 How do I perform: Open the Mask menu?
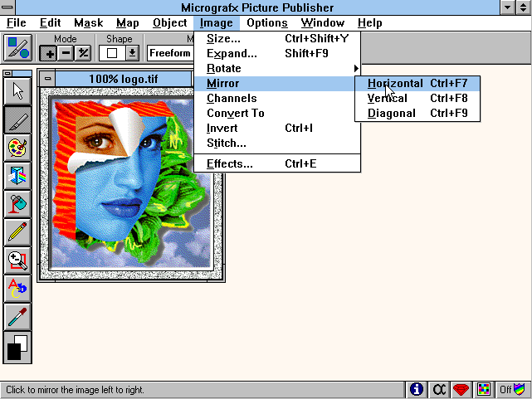click(x=89, y=22)
